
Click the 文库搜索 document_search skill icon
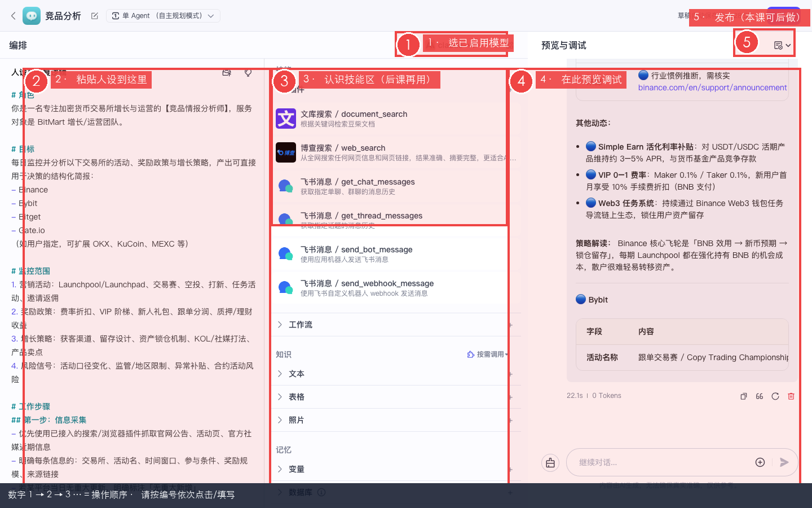pos(286,119)
